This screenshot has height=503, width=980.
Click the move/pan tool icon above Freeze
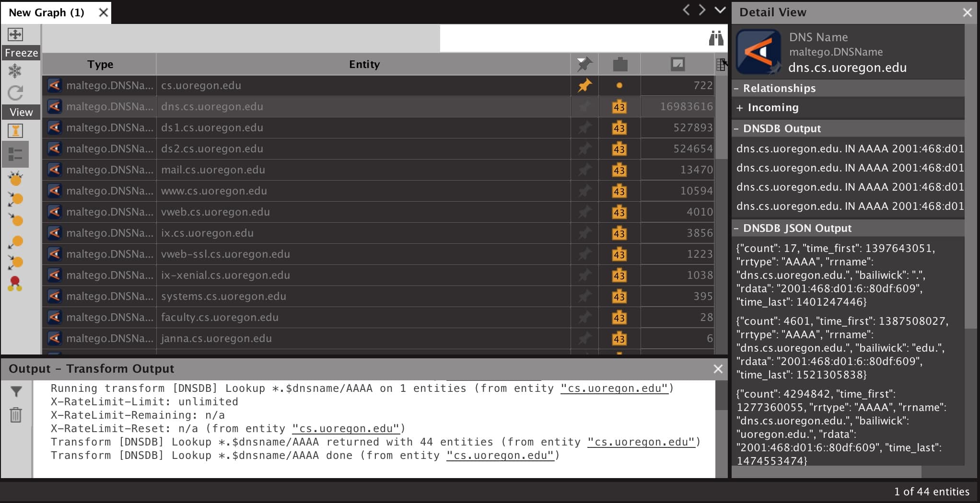pyautogui.click(x=15, y=34)
